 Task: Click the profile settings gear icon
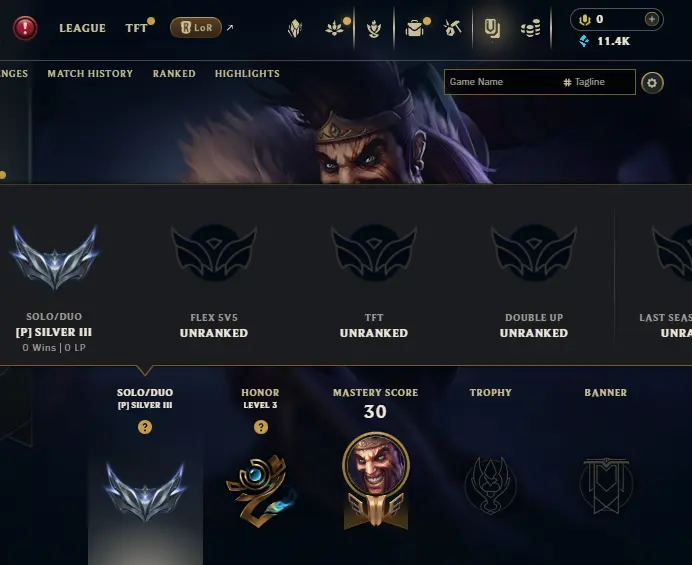(652, 83)
